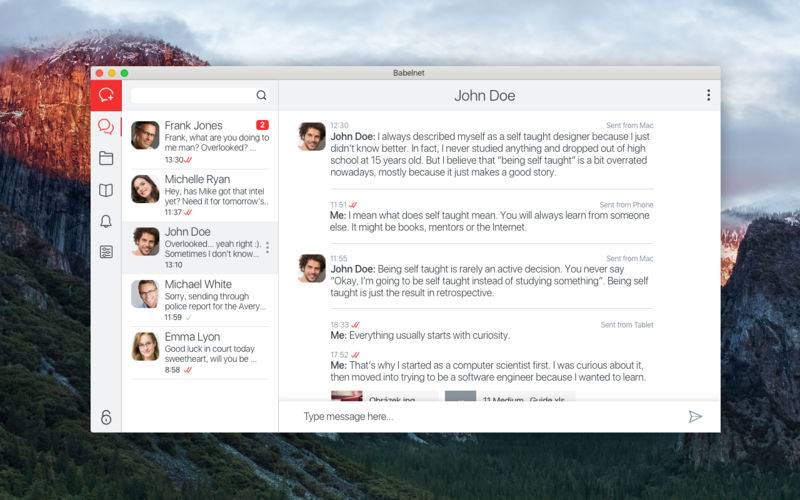Click the red image attachment thumbnail

click(347, 396)
